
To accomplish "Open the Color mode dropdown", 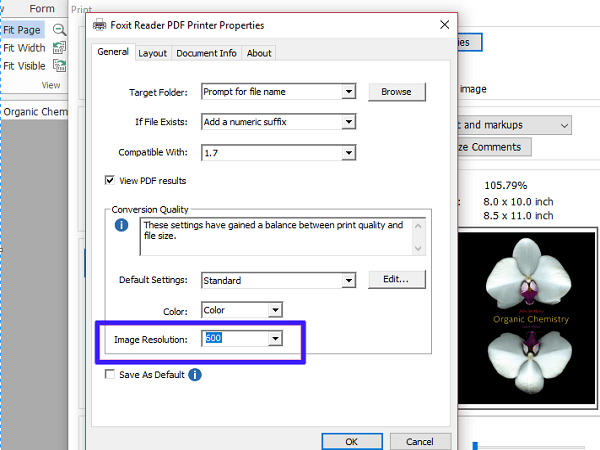I will [x=275, y=310].
